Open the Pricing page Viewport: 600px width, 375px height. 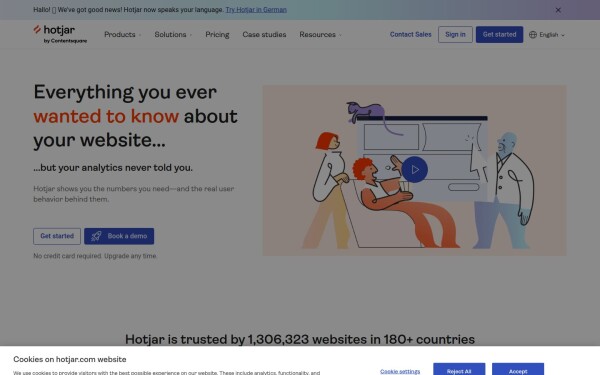point(217,34)
